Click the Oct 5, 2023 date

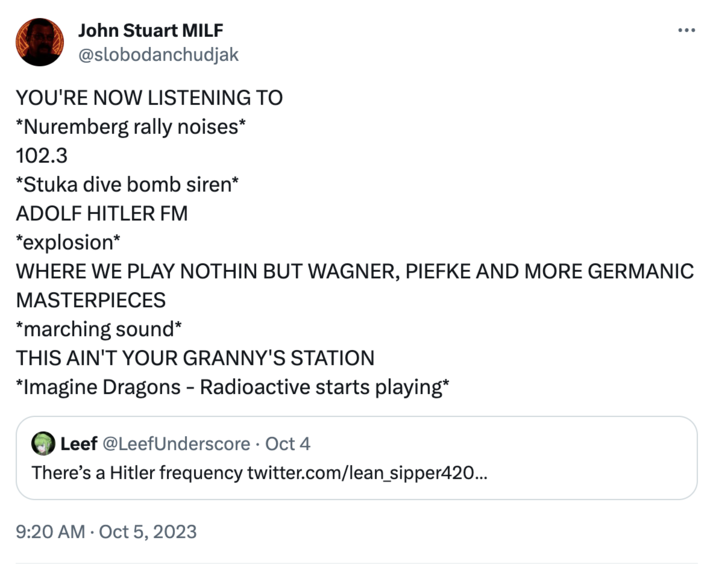tap(151, 532)
